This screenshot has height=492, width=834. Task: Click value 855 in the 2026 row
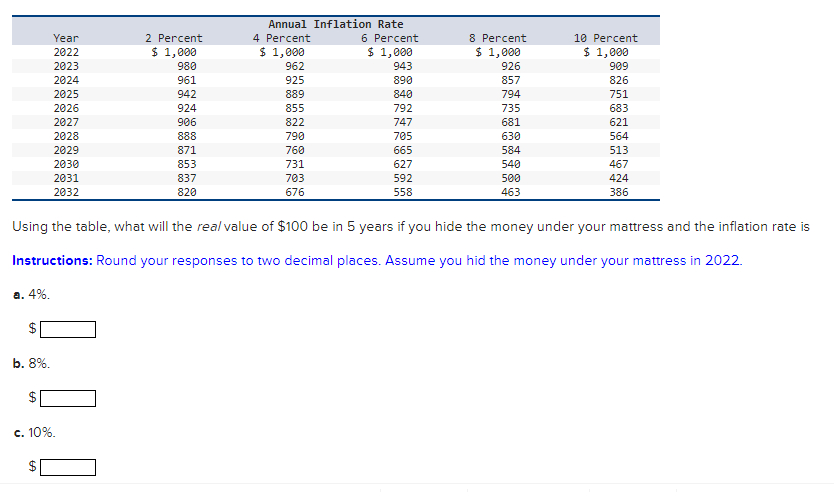(x=295, y=108)
